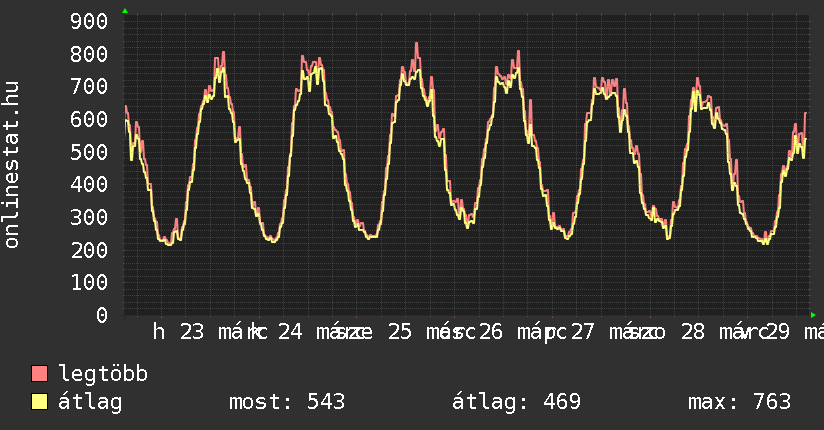Click the 25 date label on x-axis
The height and width of the screenshot is (430, 824).
click(399, 332)
